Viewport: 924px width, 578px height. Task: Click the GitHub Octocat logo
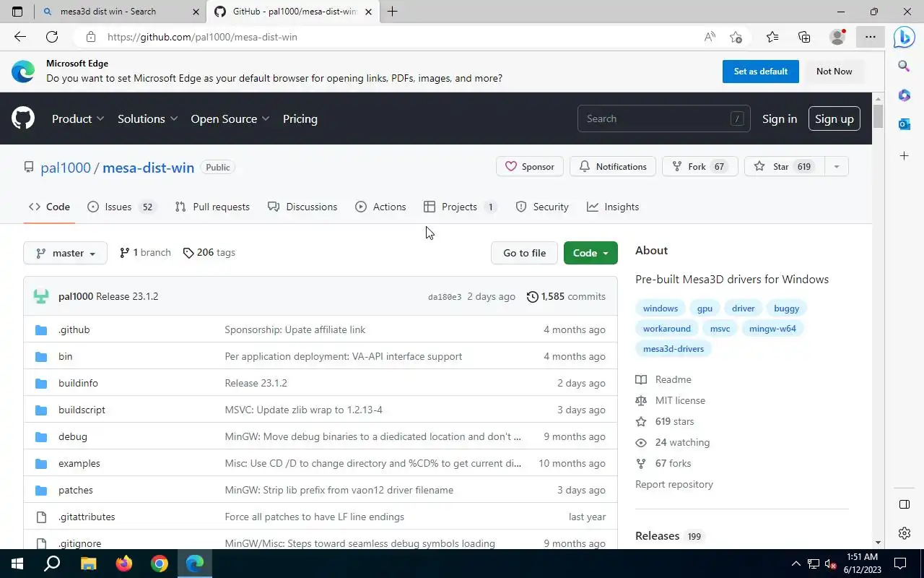23,118
